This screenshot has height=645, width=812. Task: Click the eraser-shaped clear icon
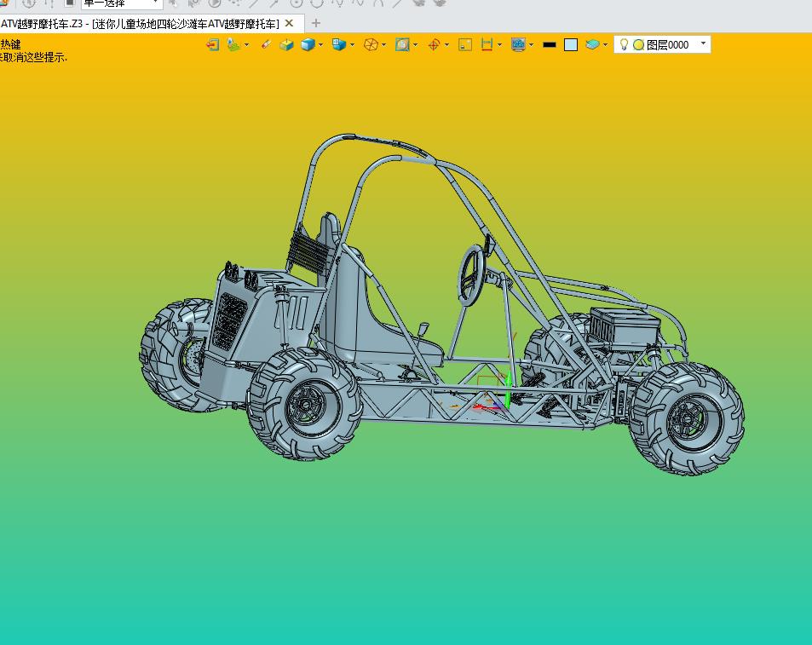266,44
